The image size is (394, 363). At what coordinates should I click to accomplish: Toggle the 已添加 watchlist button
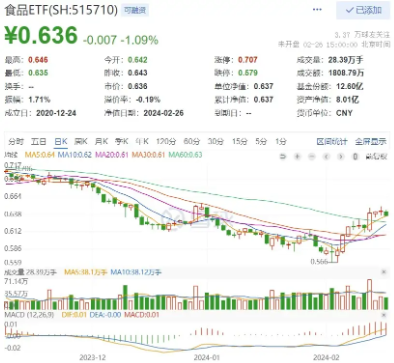point(363,10)
